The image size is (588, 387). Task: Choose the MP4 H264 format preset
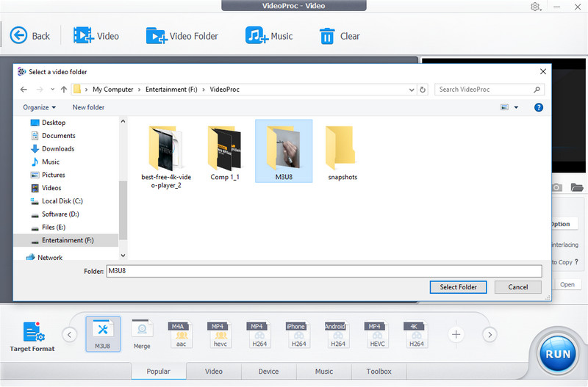(x=259, y=334)
